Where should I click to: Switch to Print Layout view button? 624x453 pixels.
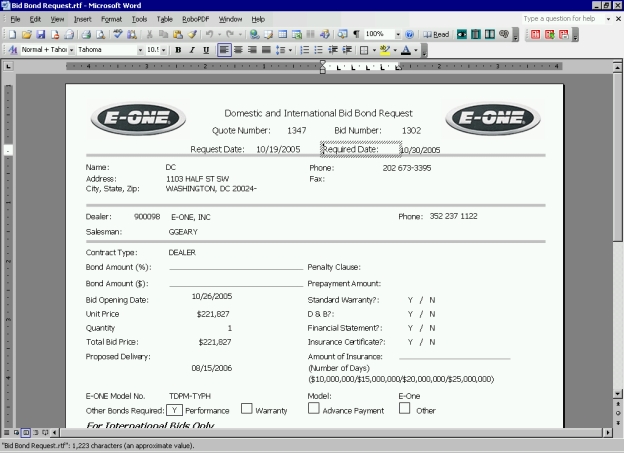pyautogui.click(x=26, y=432)
